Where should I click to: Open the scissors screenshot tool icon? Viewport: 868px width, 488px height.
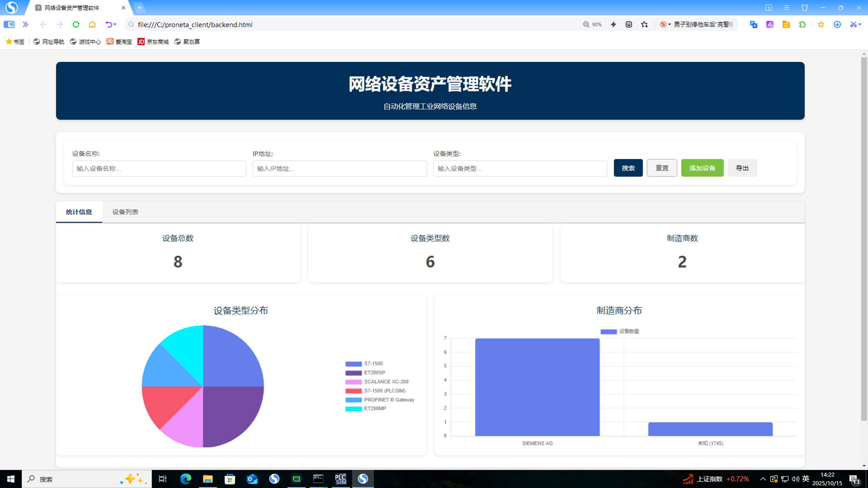(x=853, y=25)
